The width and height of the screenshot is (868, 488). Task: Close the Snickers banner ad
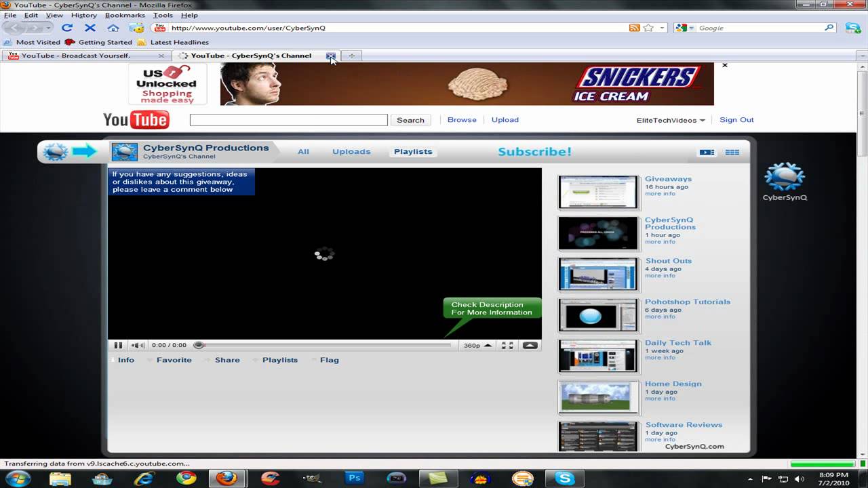coord(725,65)
